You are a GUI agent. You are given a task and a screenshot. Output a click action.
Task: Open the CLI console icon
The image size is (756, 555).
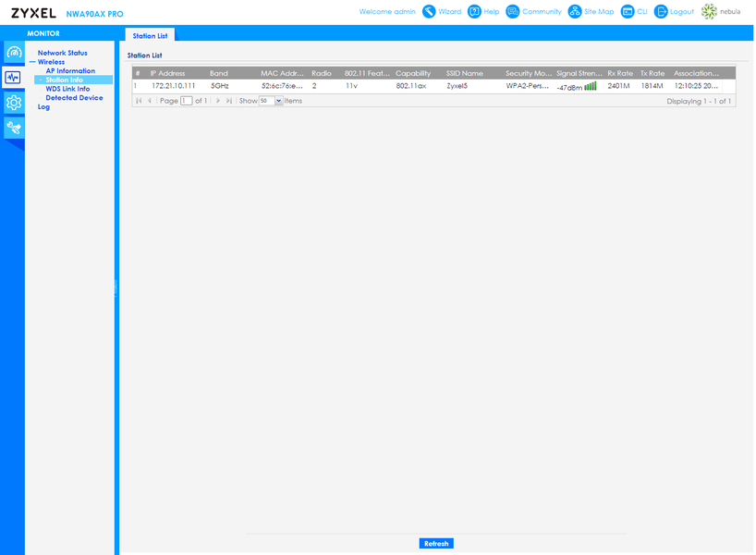point(628,12)
